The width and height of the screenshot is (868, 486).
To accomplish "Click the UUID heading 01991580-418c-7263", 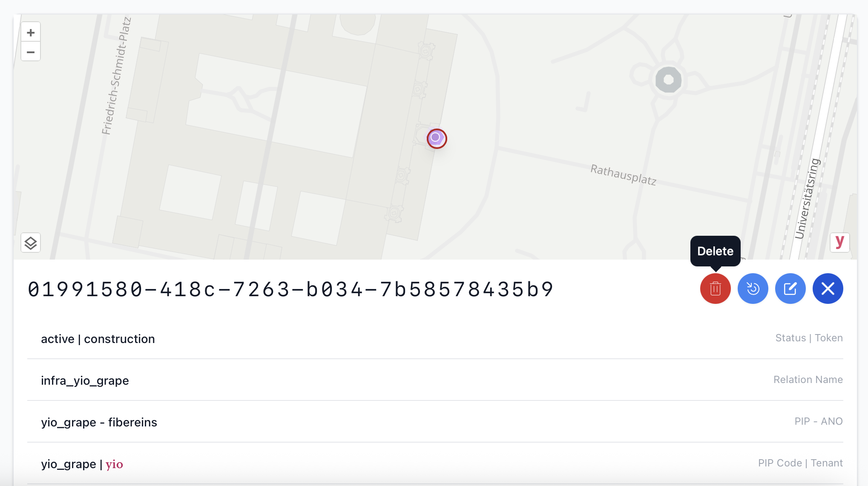I will 290,289.
